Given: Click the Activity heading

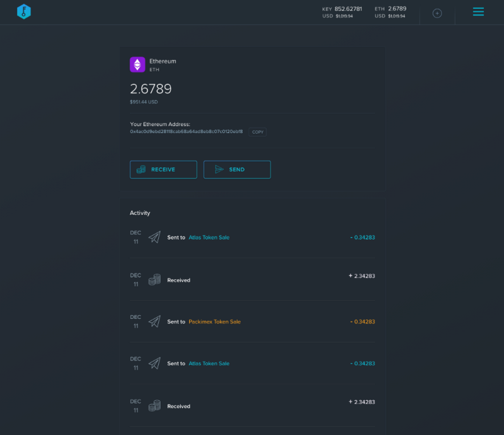Looking at the screenshot, I should 140,213.
